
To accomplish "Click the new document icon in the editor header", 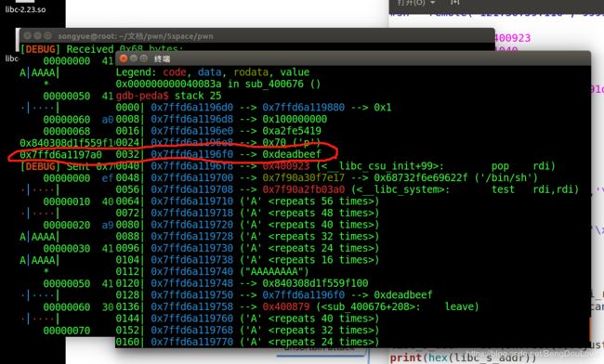I will (x=455, y=3).
